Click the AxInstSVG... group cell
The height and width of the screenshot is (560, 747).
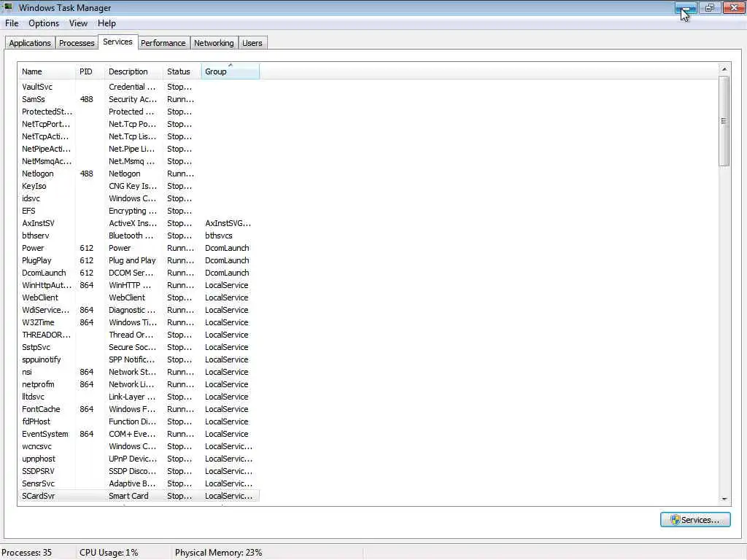228,223
